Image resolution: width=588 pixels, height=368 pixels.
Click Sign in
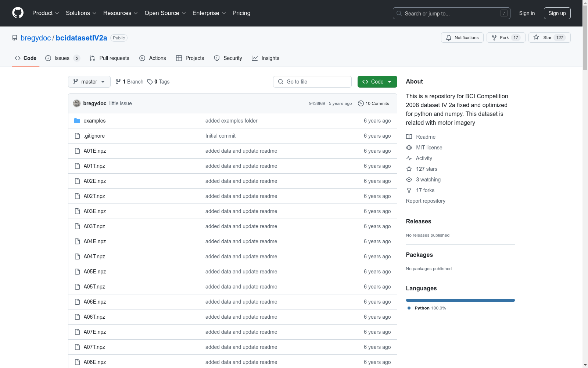coord(527,13)
